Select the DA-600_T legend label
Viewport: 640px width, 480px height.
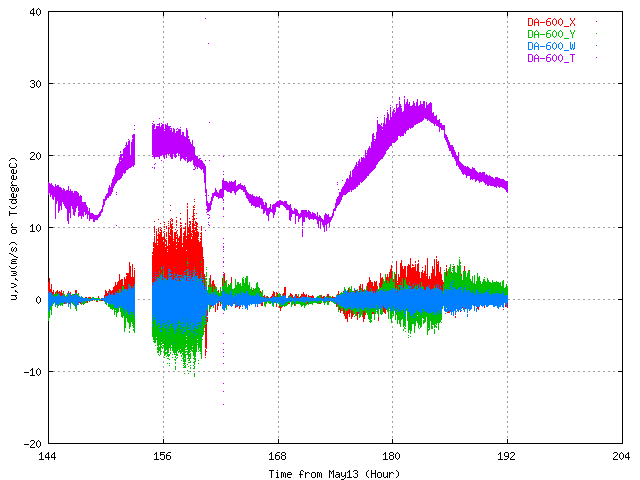click(x=551, y=59)
